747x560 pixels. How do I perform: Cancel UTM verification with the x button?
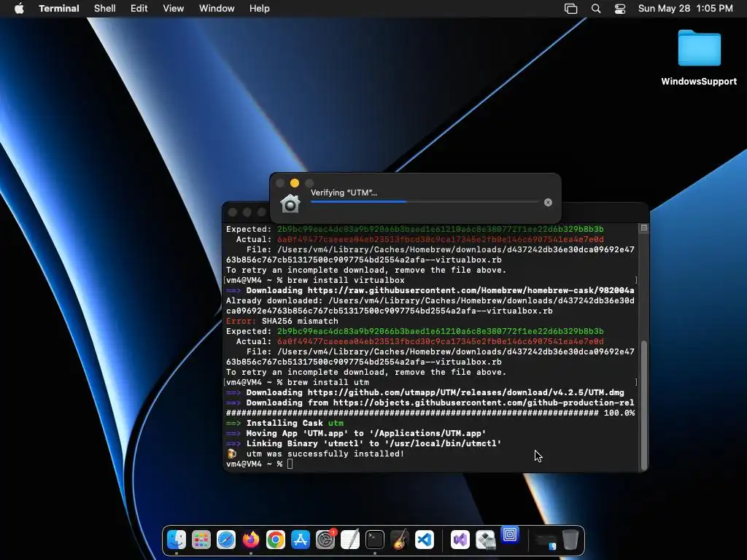coord(548,203)
